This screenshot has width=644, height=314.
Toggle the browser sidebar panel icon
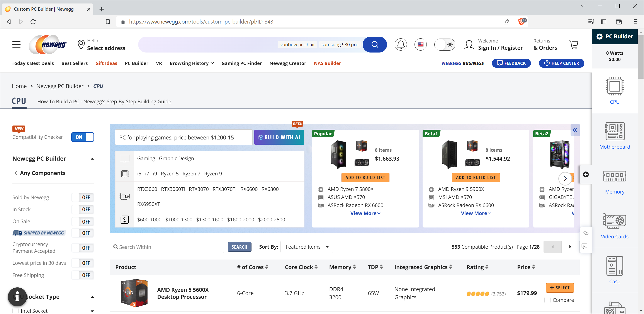click(x=603, y=22)
